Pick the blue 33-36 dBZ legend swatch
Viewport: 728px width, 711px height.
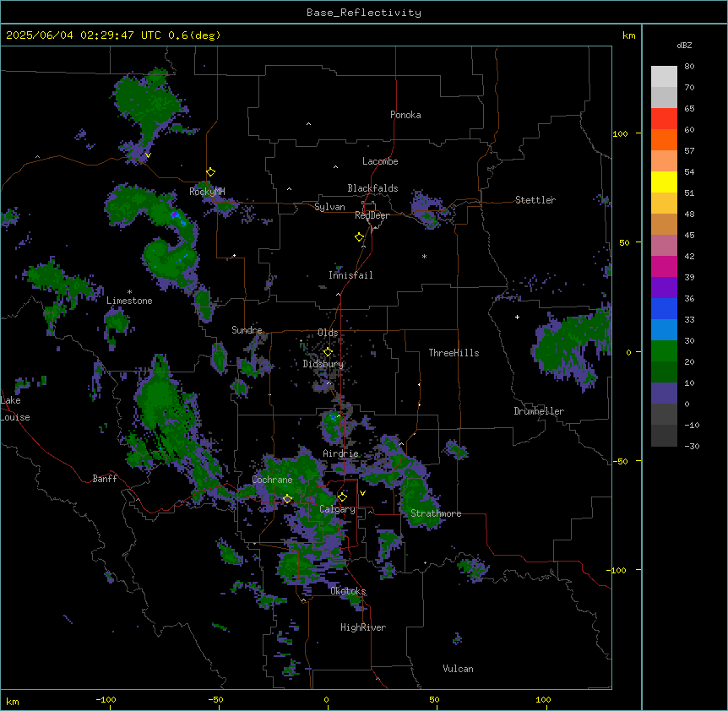[x=664, y=308]
